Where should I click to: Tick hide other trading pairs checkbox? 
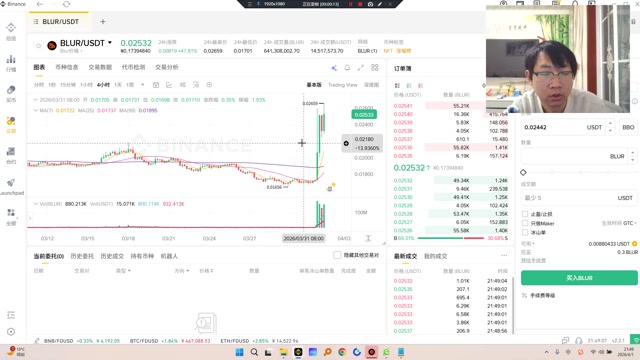pyautogui.click(x=337, y=255)
